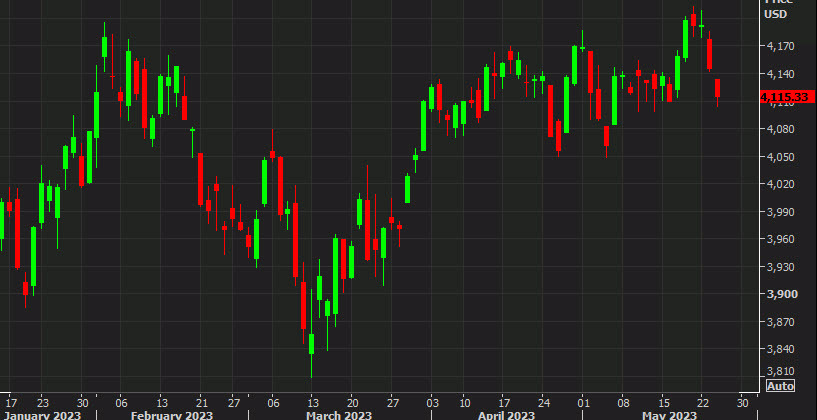
Task: Click the 13 date tick in March
Action: (311, 403)
